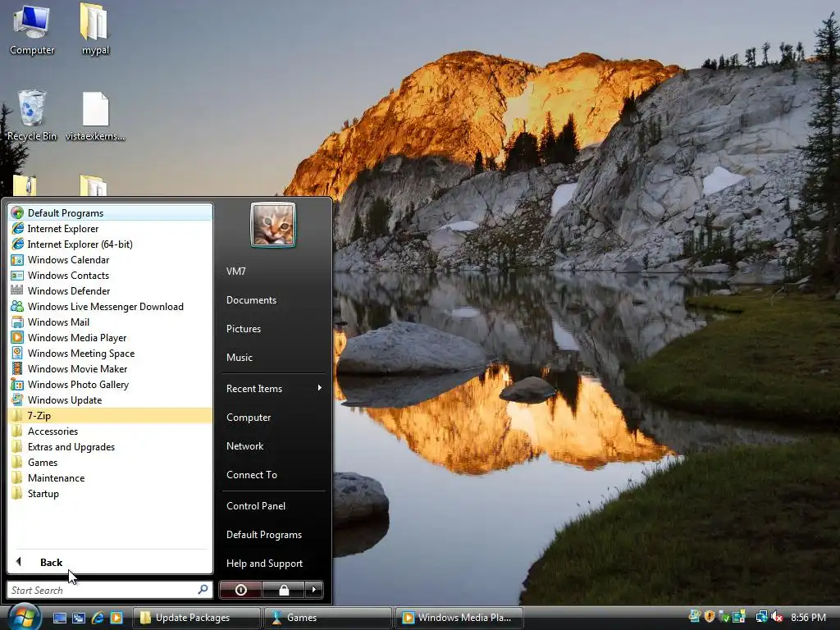Open Windows Contacts

(x=111, y=276)
